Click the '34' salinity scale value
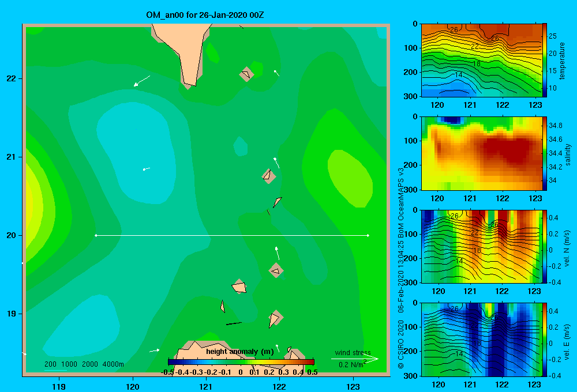Viewport: 577px width, 392px height. coord(553,180)
